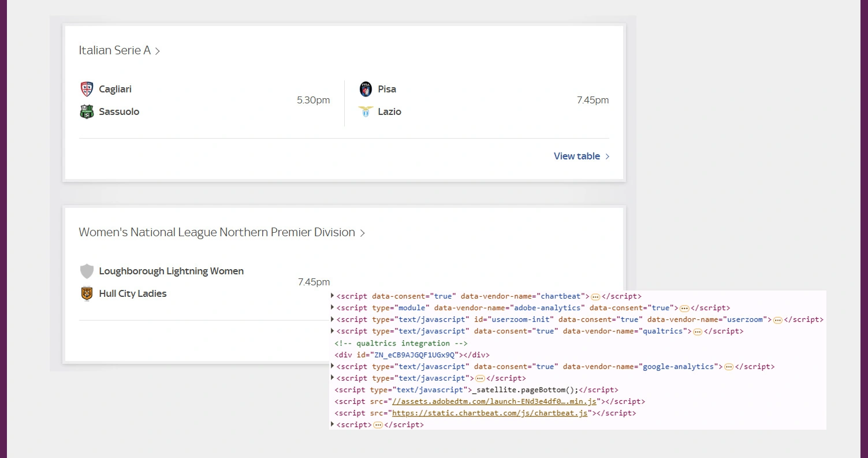Click the Italian Serie A heading link
Viewport: 868px width, 458px height.
click(x=114, y=51)
